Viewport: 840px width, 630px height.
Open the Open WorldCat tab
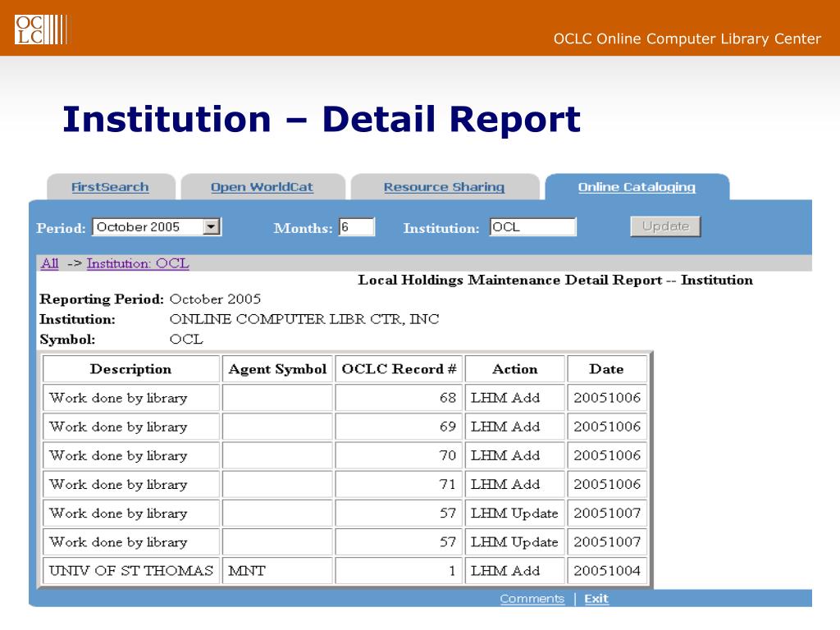pos(262,187)
